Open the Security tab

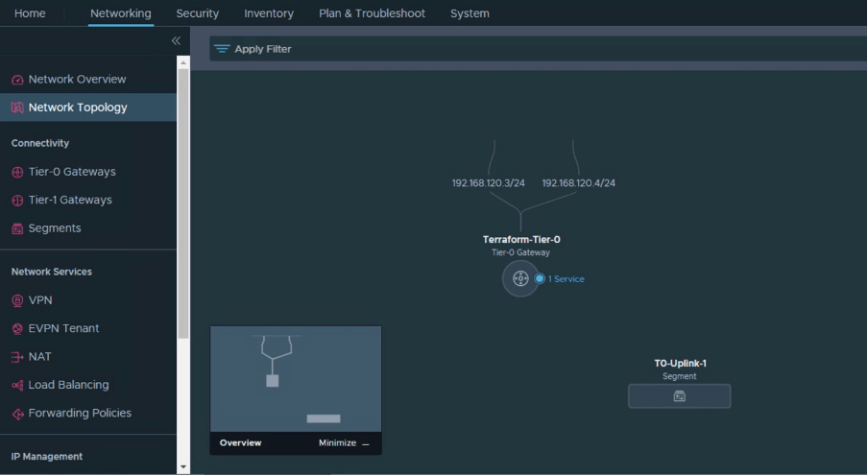(x=197, y=13)
